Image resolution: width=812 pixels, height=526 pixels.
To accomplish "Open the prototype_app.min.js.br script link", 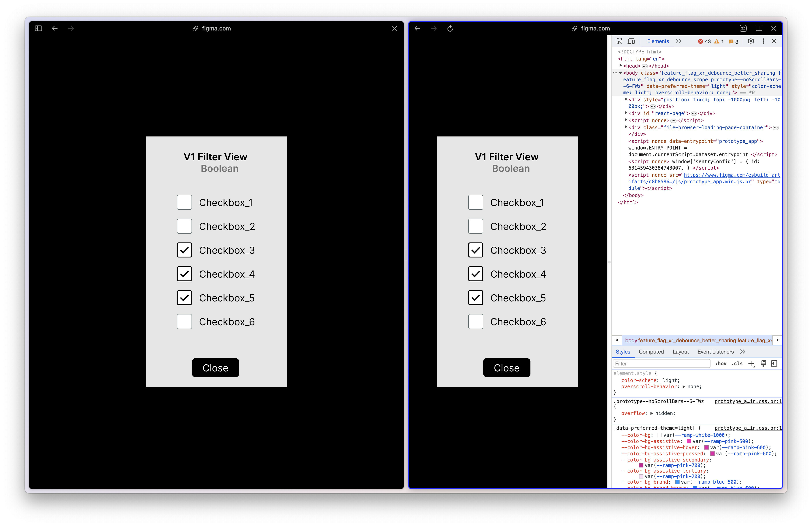I will (x=704, y=178).
